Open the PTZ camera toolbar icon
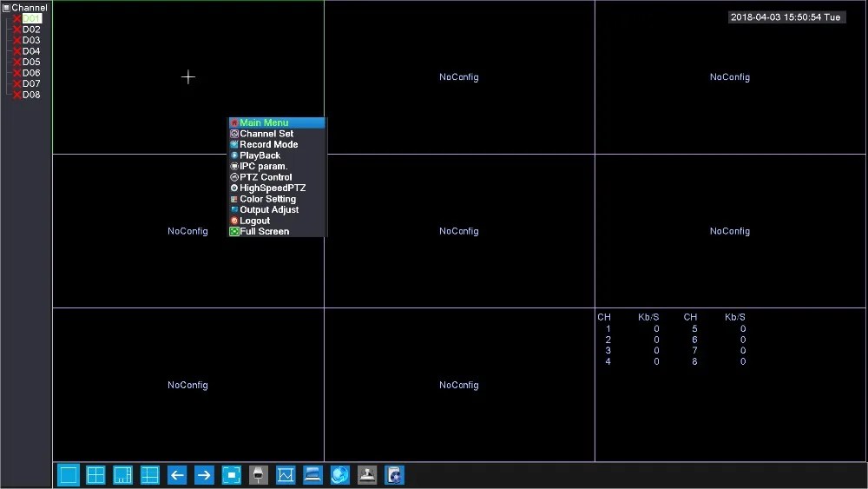868x489 pixels. pyautogui.click(x=259, y=475)
